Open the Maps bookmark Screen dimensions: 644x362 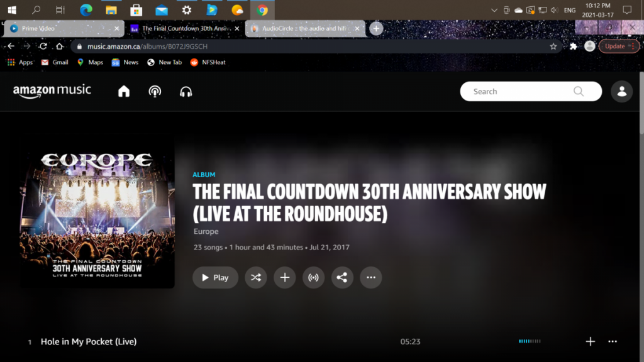[x=91, y=62]
